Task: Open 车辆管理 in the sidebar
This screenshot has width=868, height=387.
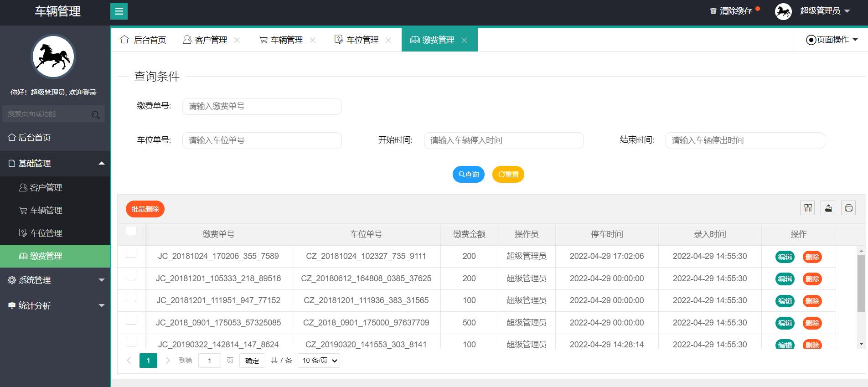Action: tap(55, 210)
